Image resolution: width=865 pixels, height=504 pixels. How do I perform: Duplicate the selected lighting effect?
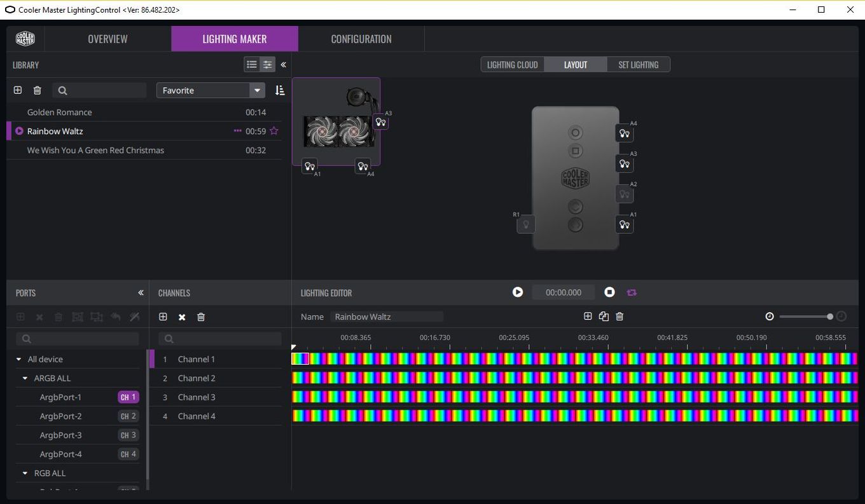pos(604,316)
